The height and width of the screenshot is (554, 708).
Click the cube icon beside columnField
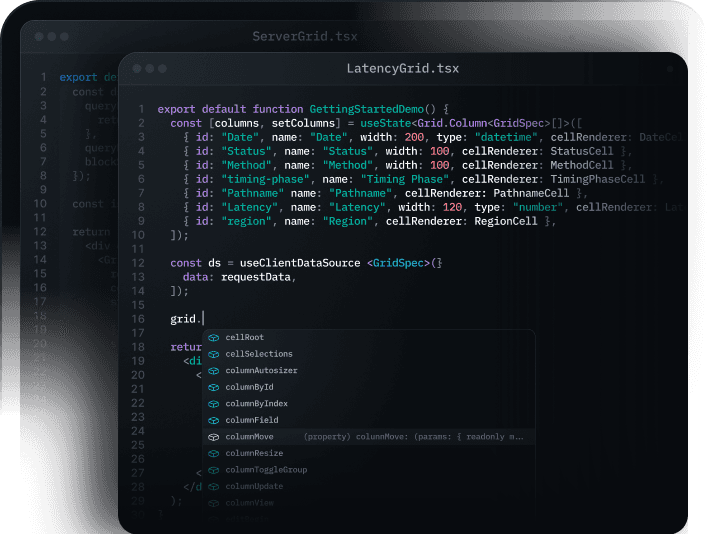tap(214, 420)
